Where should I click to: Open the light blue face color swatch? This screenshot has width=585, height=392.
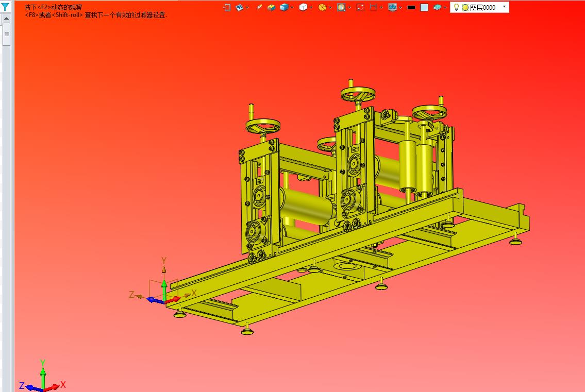coord(424,7)
